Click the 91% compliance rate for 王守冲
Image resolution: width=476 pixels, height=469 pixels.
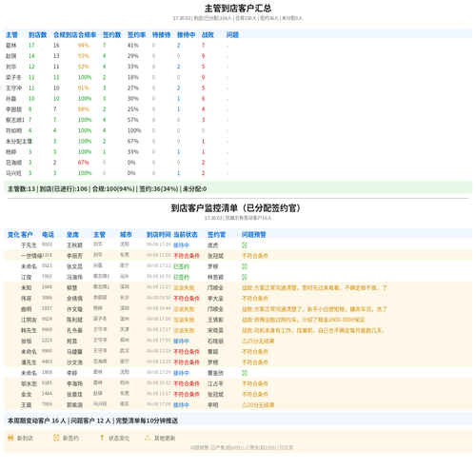[x=84, y=88]
